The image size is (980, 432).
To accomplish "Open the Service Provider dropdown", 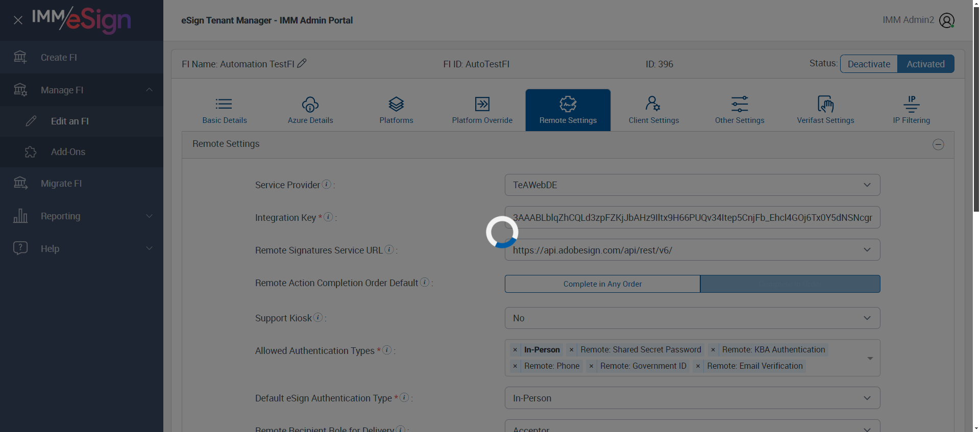I will (x=692, y=185).
